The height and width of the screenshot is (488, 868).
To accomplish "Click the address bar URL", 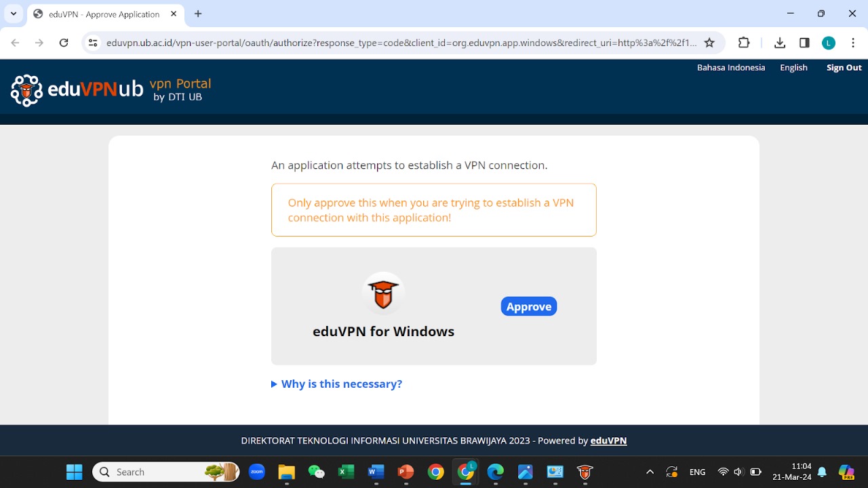I will (401, 43).
